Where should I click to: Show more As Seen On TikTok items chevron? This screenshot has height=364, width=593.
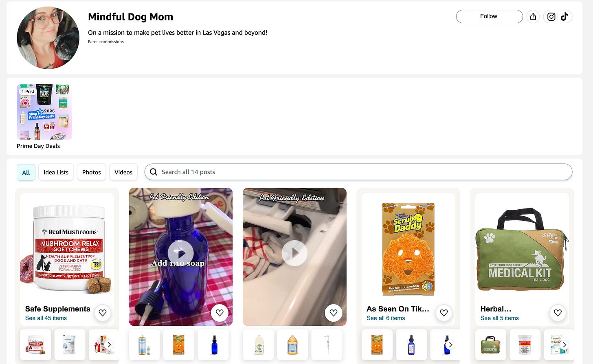click(450, 344)
